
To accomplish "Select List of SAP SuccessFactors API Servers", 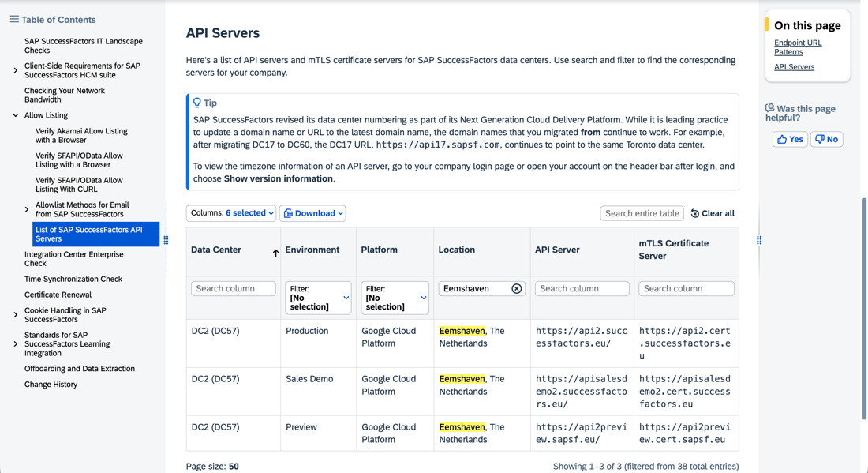I will pos(95,234).
